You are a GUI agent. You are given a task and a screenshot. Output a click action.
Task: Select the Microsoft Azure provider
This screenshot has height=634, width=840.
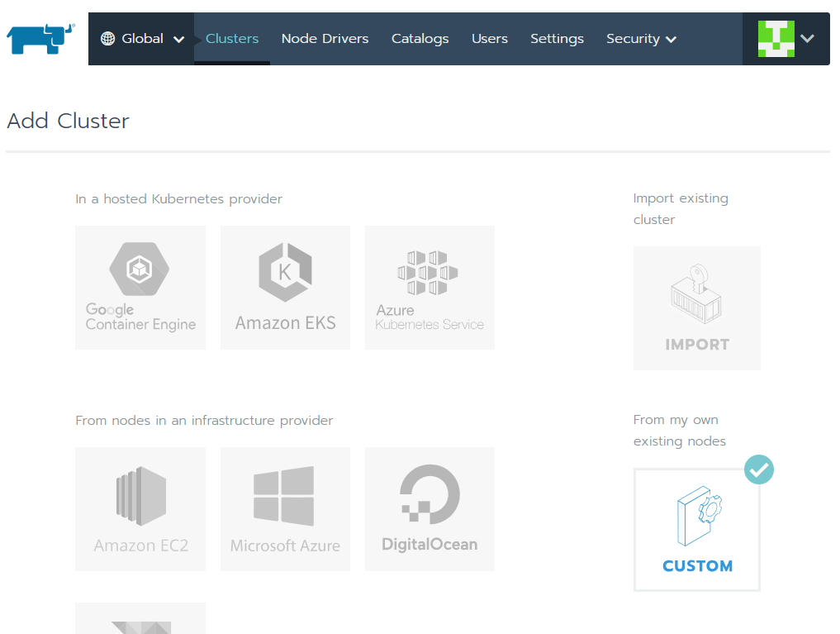tap(285, 509)
